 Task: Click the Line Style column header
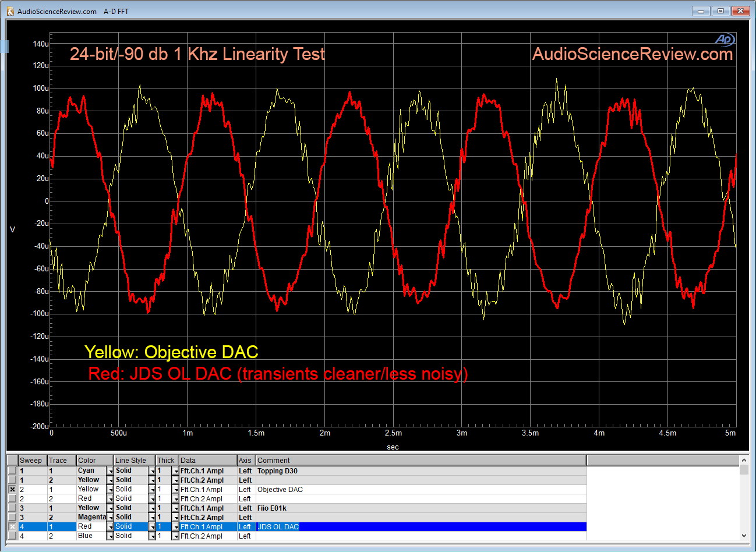click(135, 460)
